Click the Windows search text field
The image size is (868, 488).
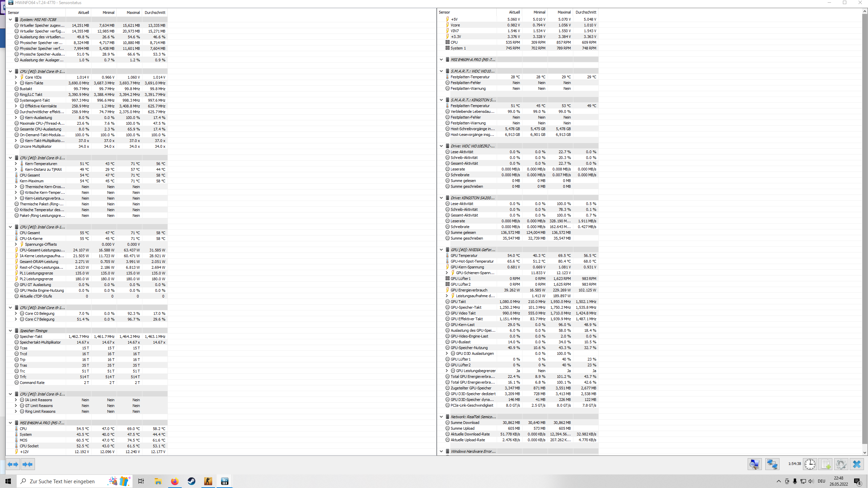coord(62,481)
